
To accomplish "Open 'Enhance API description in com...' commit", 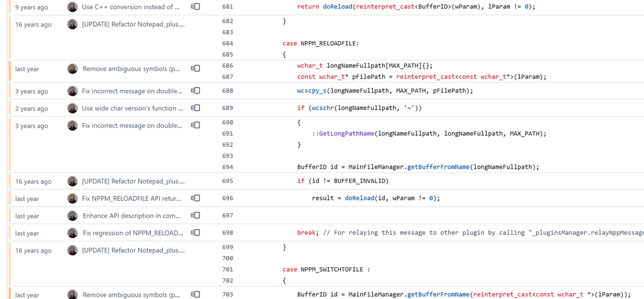I will (133, 216).
